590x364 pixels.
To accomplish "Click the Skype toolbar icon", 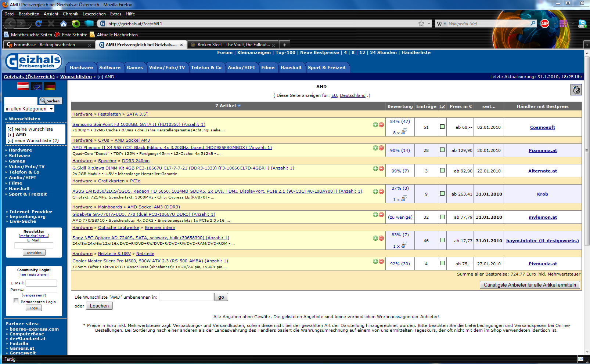I will coord(582,23).
